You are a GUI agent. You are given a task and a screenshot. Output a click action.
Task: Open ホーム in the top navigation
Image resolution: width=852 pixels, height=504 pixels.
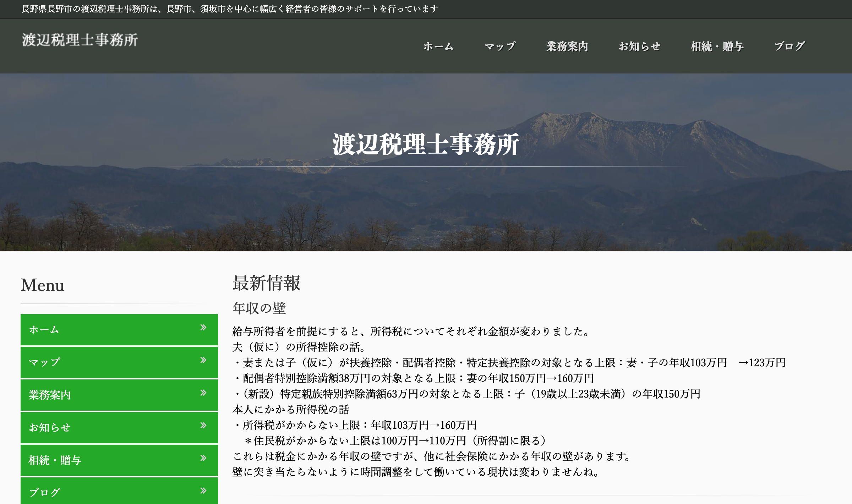click(x=438, y=46)
